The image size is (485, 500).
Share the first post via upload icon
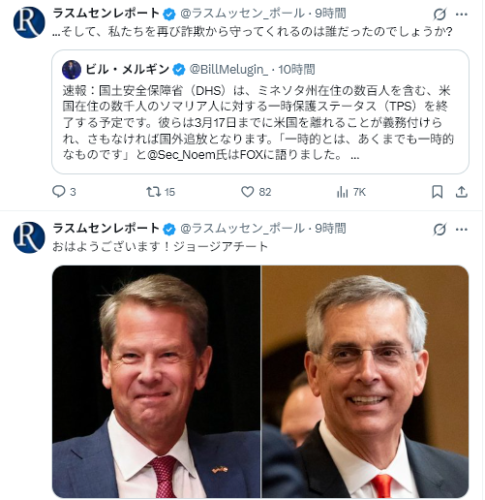click(461, 192)
